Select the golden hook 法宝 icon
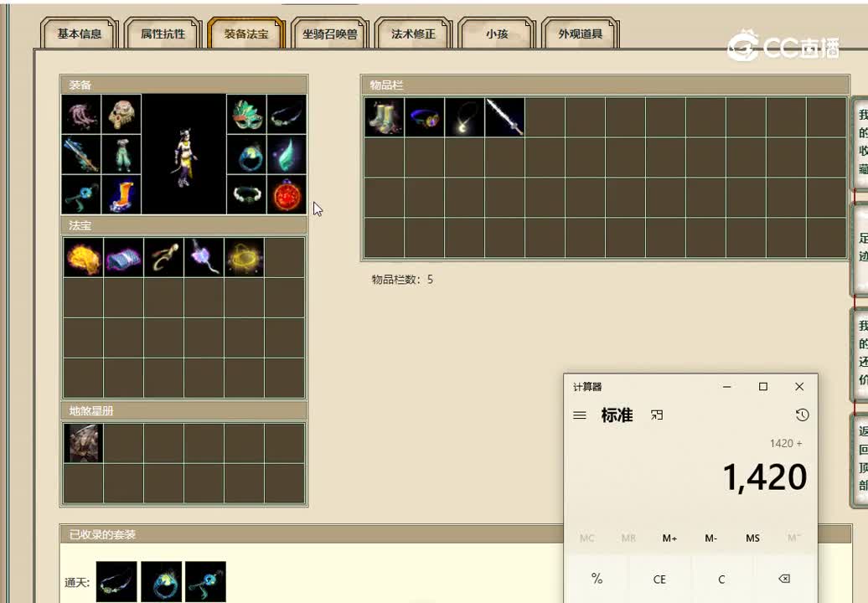 click(164, 257)
